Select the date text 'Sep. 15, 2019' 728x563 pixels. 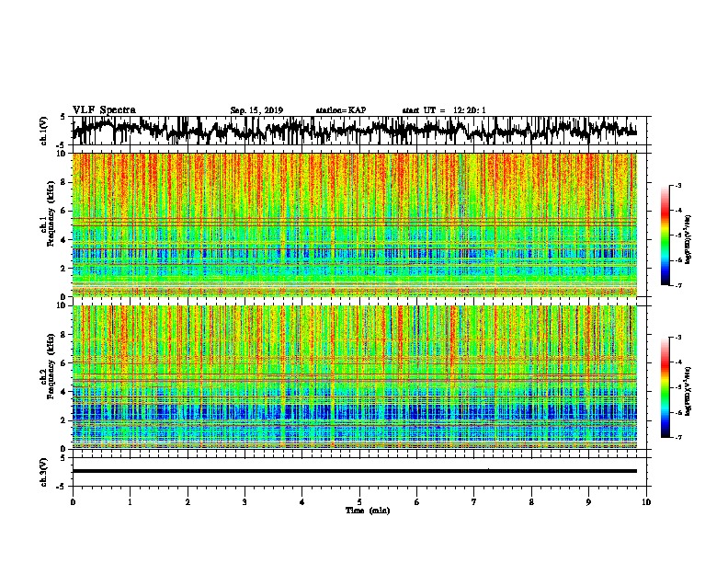click(x=256, y=110)
